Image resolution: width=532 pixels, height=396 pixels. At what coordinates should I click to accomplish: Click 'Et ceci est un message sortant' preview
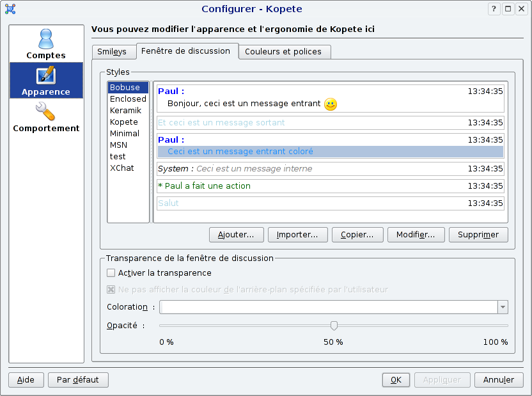pyautogui.click(x=221, y=122)
